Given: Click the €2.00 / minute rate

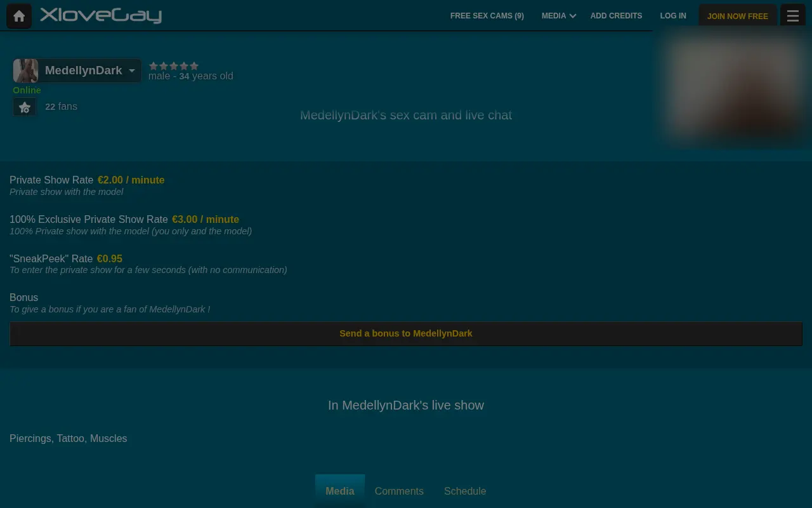Looking at the screenshot, I should [131, 180].
